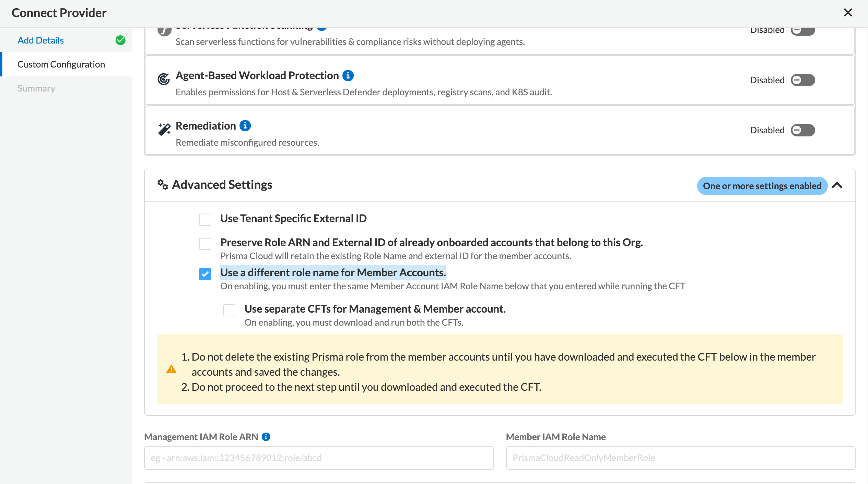The width and height of the screenshot is (868, 484).
Task: Click the Remediation magic wand icon
Action: click(164, 130)
